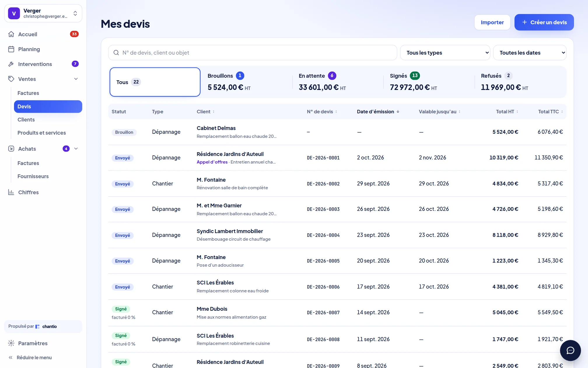Viewport: 588px width, 368px height.
Task: Open Planning via the calendar icon
Action: click(x=11, y=49)
